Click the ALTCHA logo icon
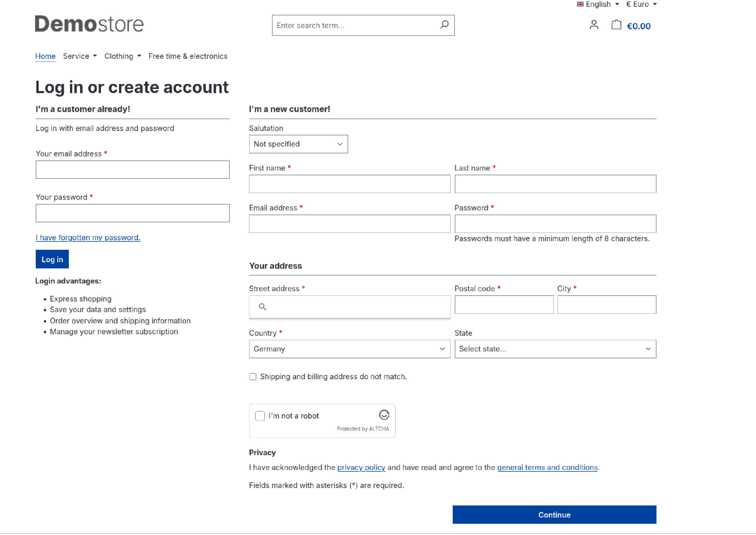 384,415
